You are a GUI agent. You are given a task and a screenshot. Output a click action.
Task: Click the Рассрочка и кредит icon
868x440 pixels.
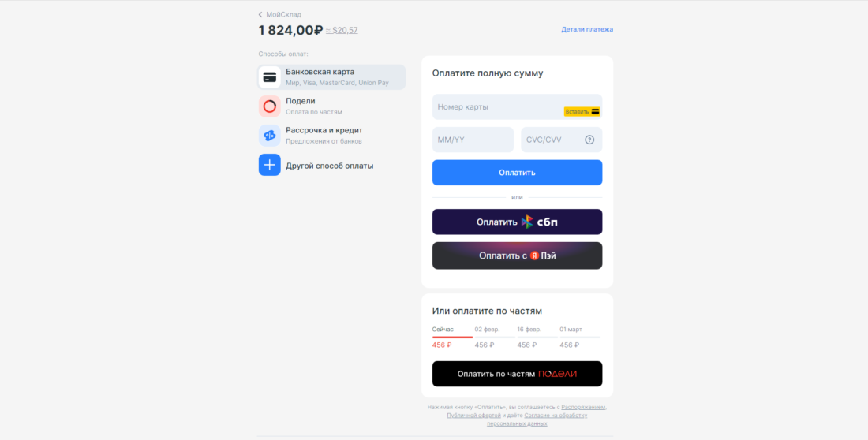(x=270, y=136)
